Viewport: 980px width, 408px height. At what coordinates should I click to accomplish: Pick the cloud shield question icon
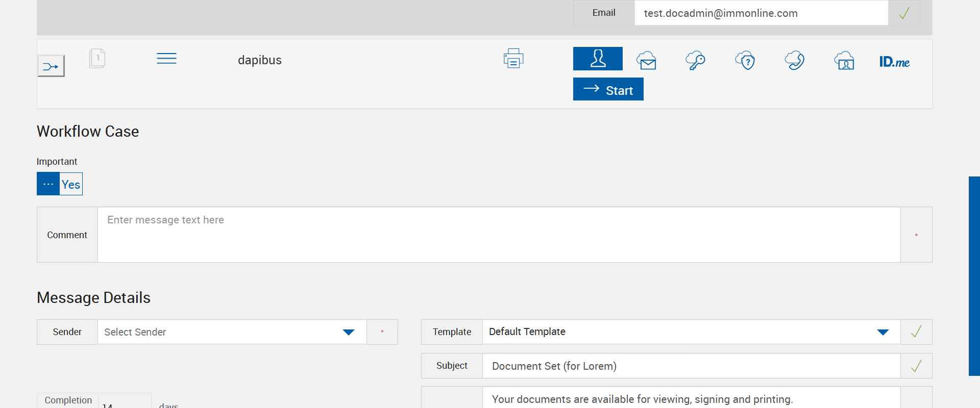(745, 61)
